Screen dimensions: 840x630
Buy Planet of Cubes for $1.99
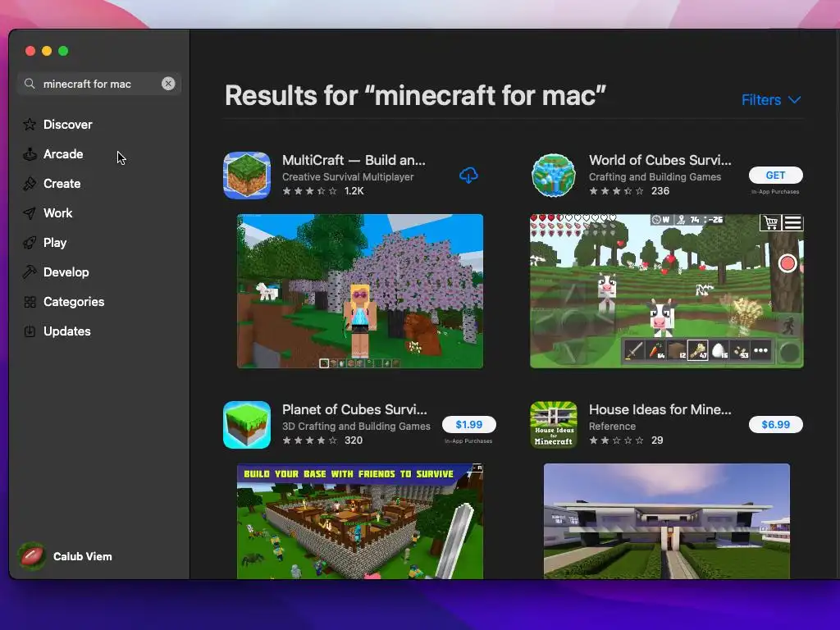pos(468,424)
